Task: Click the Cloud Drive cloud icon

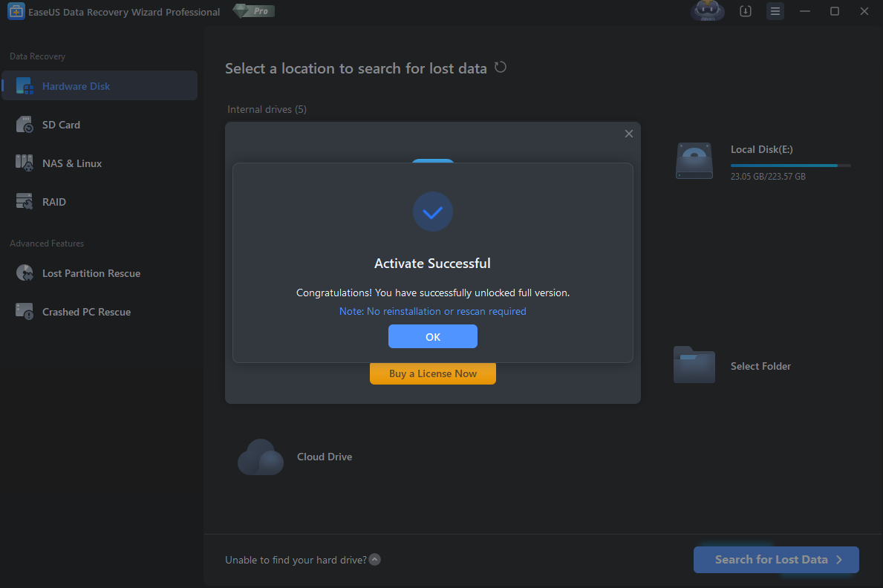Action: [x=260, y=457]
